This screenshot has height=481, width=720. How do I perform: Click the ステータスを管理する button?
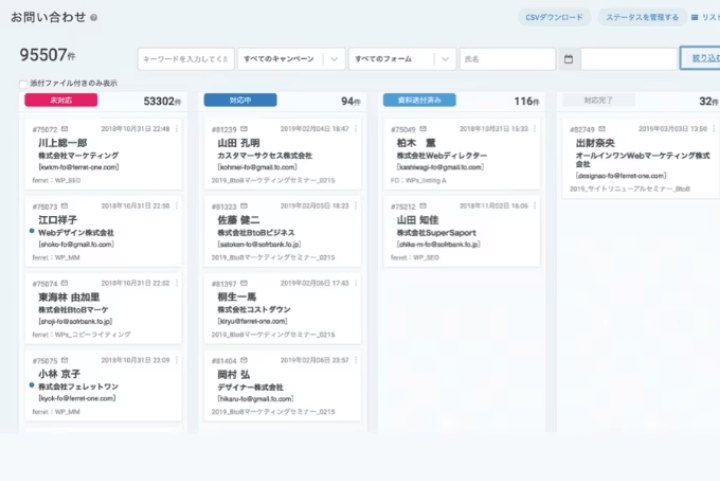point(642,17)
